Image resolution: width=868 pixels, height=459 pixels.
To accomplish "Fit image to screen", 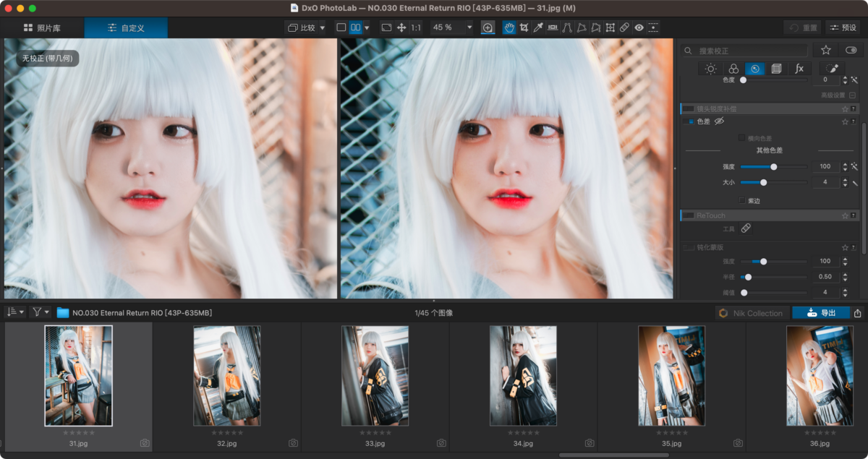I will 386,27.
